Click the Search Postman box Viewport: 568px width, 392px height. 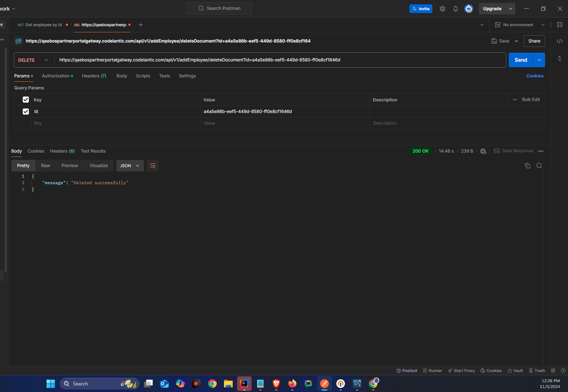(x=219, y=8)
